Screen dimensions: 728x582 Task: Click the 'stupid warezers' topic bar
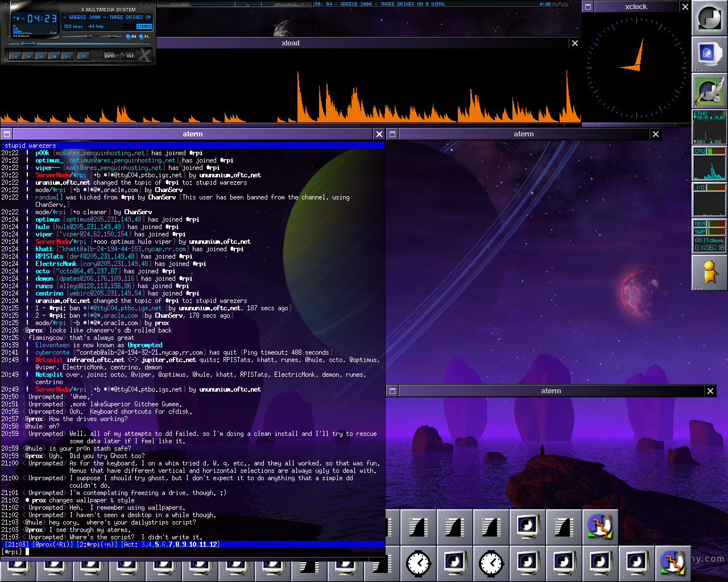pyautogui.click(x=192, y=145)
